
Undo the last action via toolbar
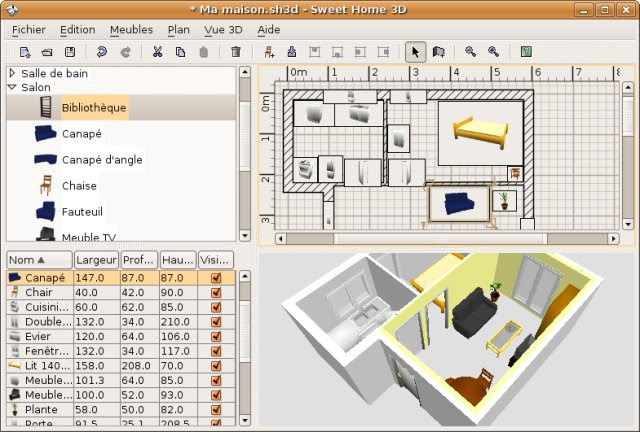pos(102,52)
